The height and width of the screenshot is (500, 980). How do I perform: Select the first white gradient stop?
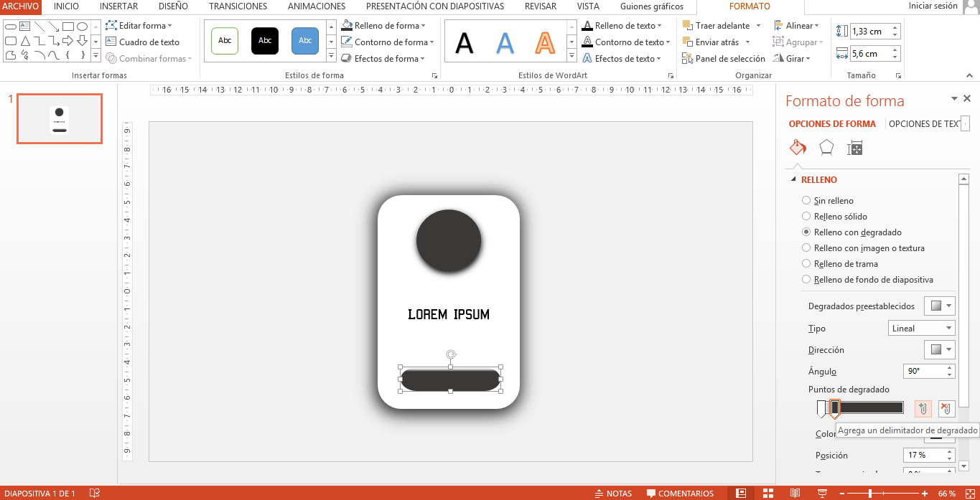click(x=821, y=409)
